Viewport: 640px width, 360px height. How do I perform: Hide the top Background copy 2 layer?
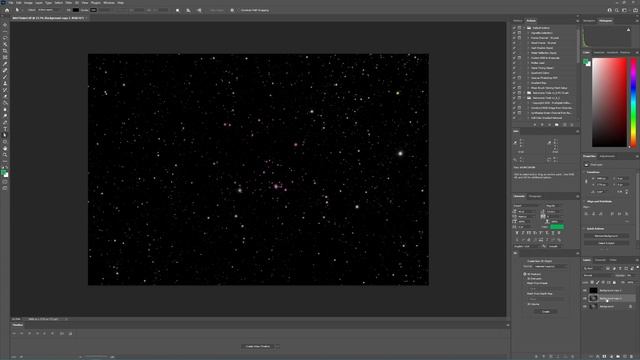click(x=585, y=291)
